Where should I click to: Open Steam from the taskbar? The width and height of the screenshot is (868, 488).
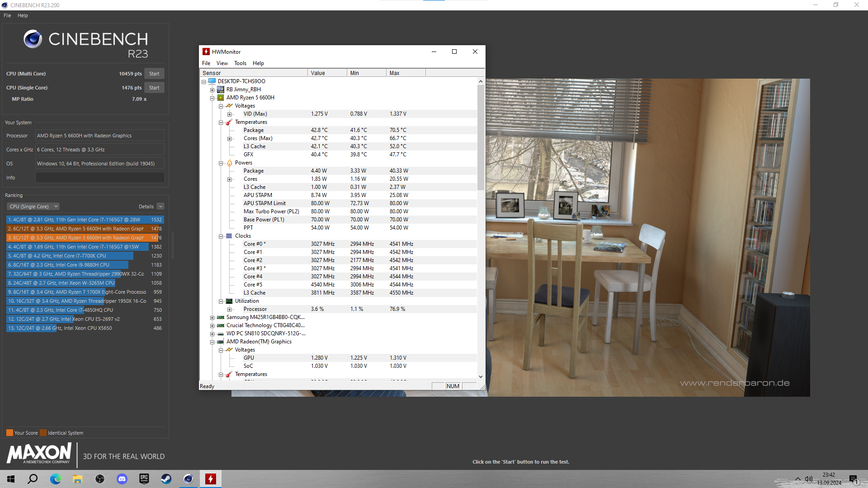(x=166, y=479)
